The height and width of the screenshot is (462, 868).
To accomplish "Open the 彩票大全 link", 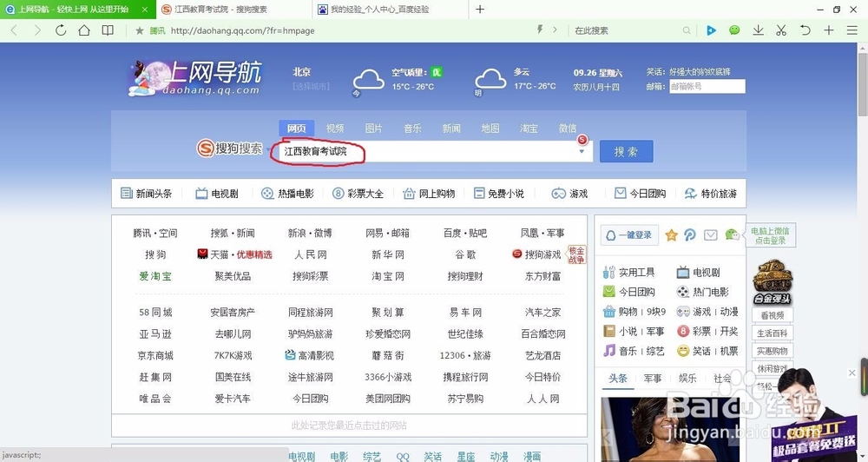I will pos(358,194).
